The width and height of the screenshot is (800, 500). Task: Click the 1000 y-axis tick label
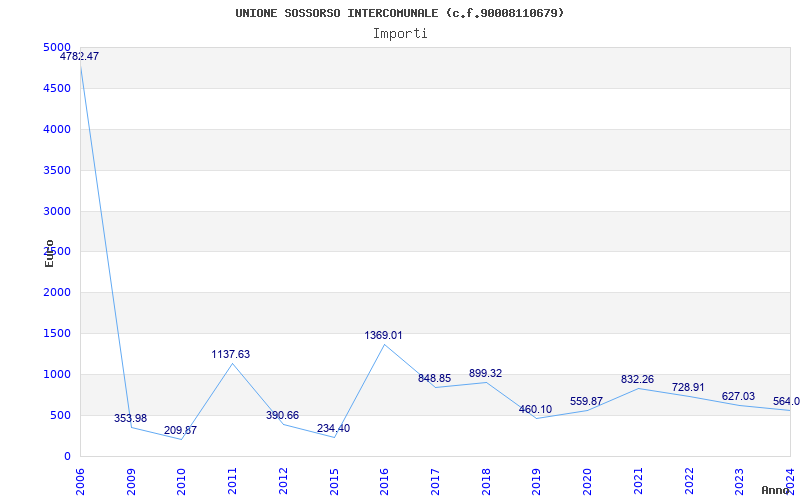[56, 374]
